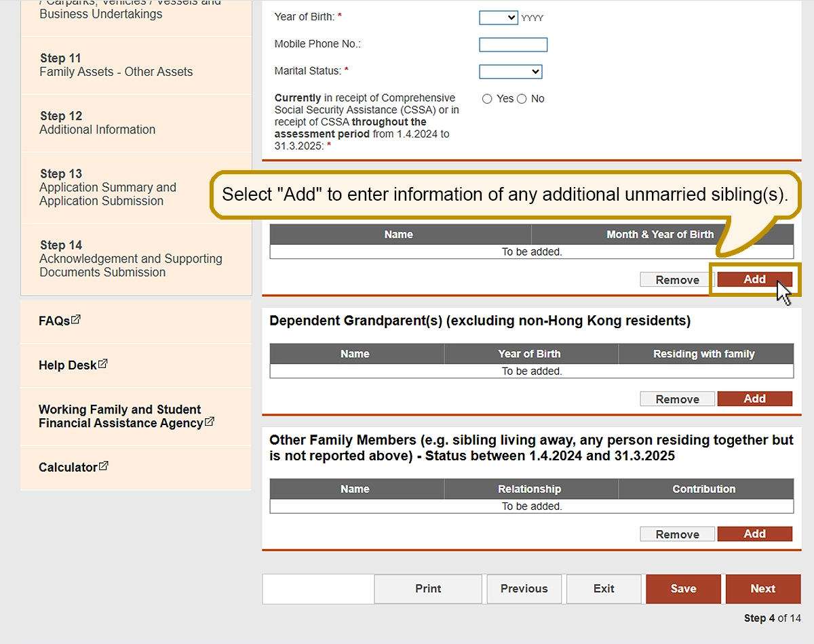Viewport: 814px width, 644px height.
Task: Click external link icon beside Calculator
Action: [103, 466]
